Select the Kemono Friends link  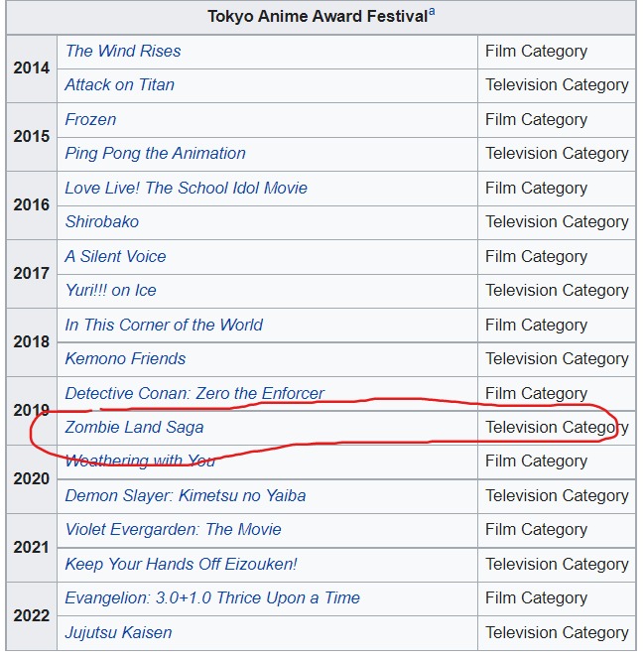point(125,359)
